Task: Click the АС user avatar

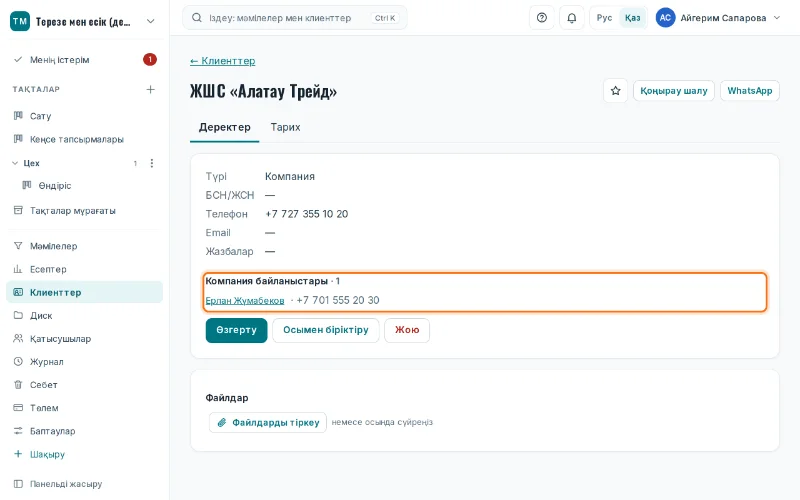Action: [x=665, y=18]
